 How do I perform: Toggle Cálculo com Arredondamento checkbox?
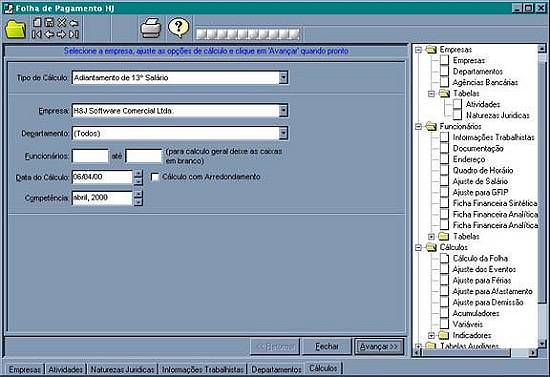click(155, 177)
